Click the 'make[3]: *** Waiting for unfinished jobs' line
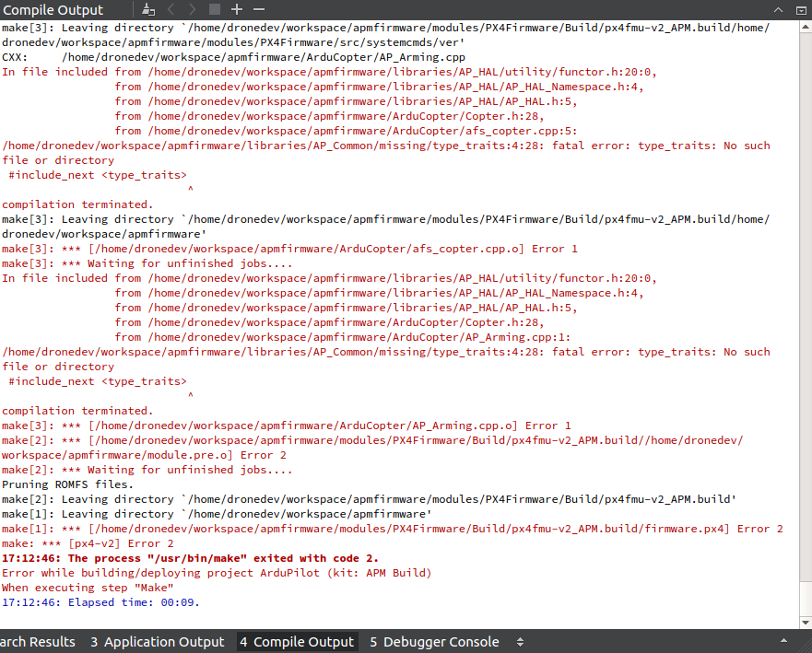This screenshot has height=653, width=812. coord(147,264)
